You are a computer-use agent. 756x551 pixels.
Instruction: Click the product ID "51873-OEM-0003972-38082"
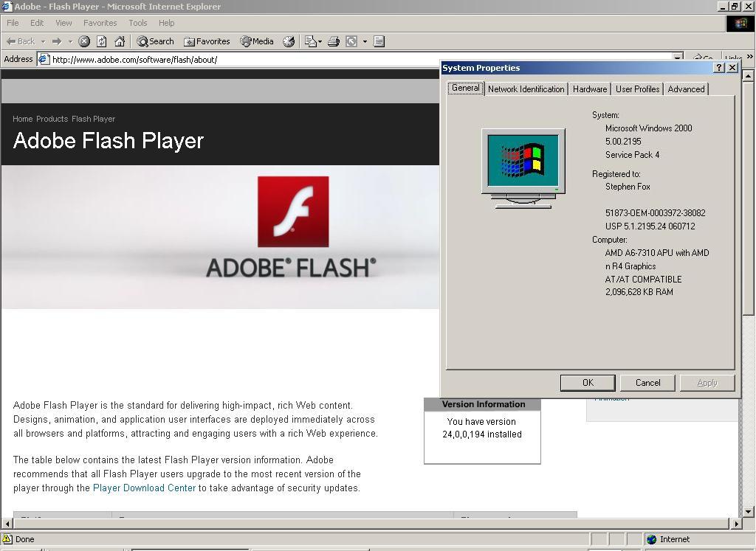pos(656,213)
